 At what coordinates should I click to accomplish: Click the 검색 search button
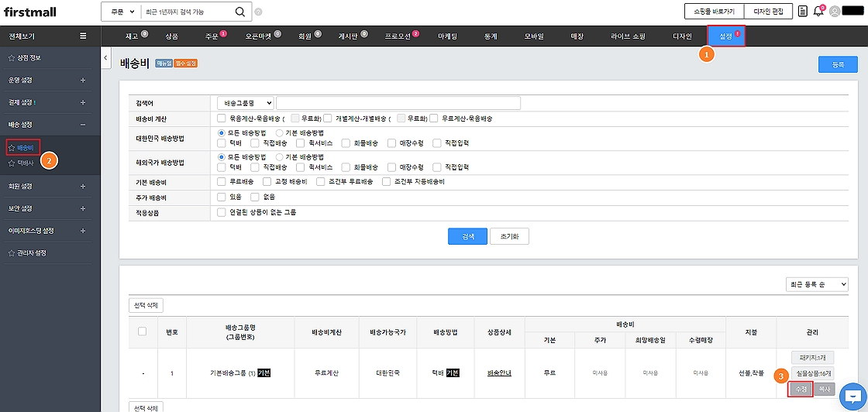coord(468,236)
